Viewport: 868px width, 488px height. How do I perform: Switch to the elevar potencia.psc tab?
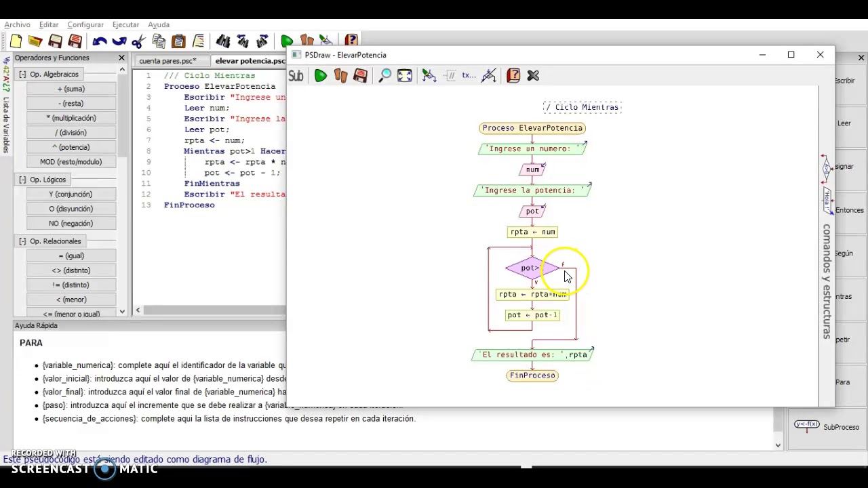click(250, 61)
